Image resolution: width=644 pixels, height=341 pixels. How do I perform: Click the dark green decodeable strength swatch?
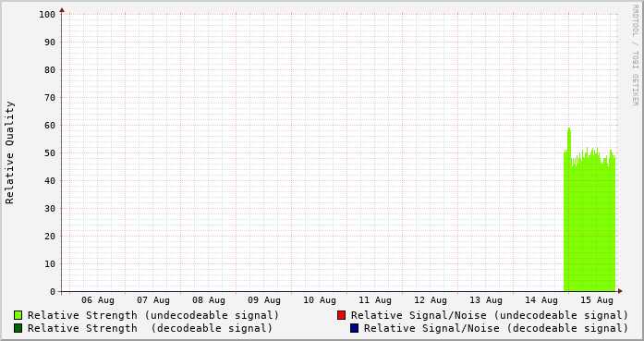point(18,328)
